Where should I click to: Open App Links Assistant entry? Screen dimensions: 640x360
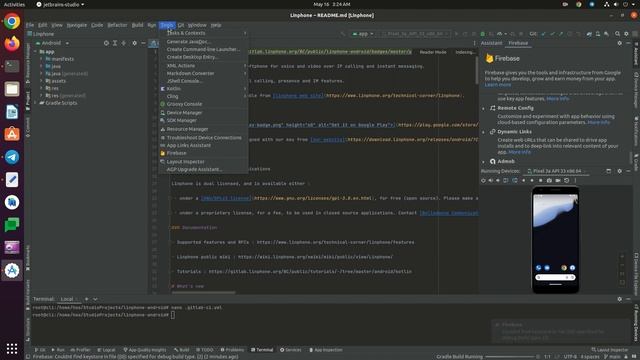click(x=203, y=145)
